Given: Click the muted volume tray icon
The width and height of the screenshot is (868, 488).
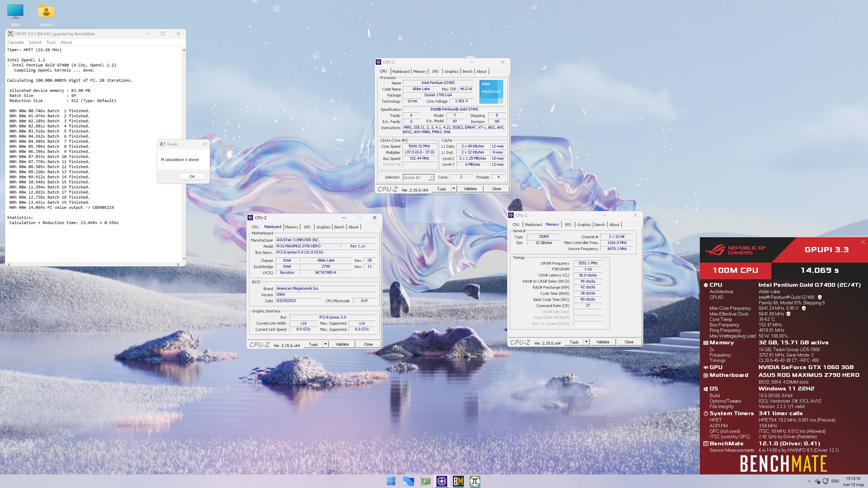Looking at the screenshot, I should 817,481.
